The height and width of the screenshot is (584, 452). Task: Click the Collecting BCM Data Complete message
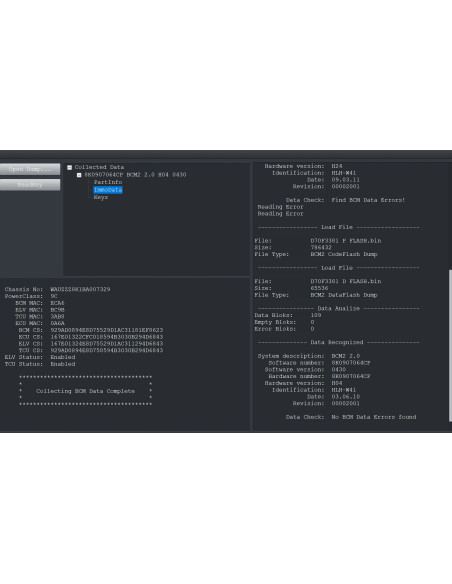85,391
